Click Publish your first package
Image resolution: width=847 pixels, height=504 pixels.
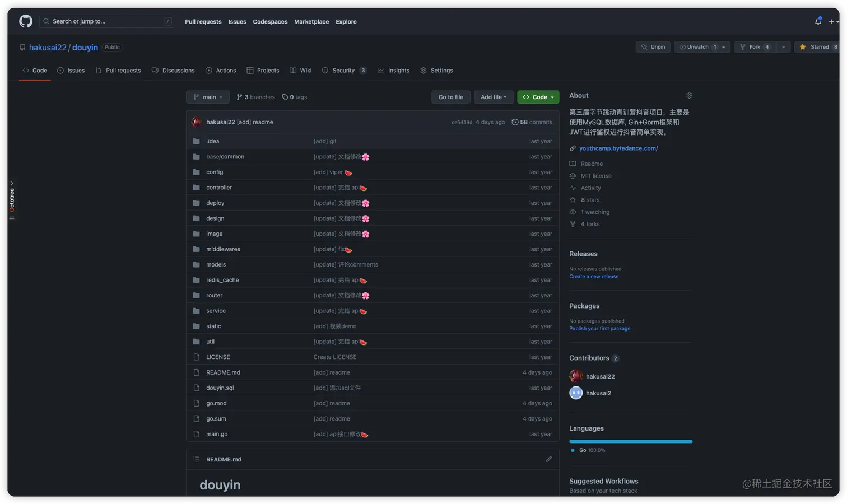pyautogui.click(x=599, y=329)
